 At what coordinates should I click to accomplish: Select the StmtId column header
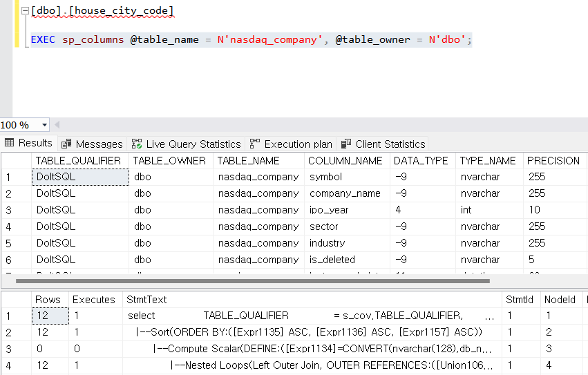(x=521, y=300)
